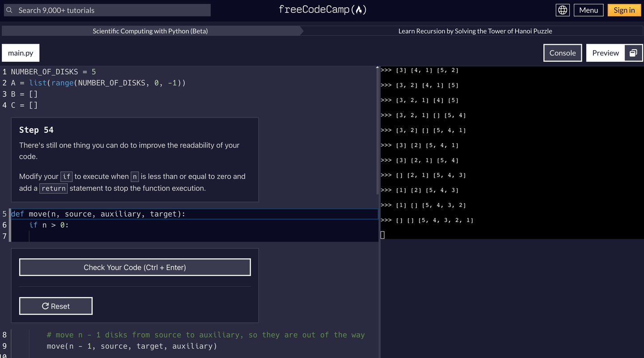Viewport: 644px width, 358px height.
Task: Click the Tower of Hanoi lesson segment
Action: pyautogui.click(x=475, y=30)
